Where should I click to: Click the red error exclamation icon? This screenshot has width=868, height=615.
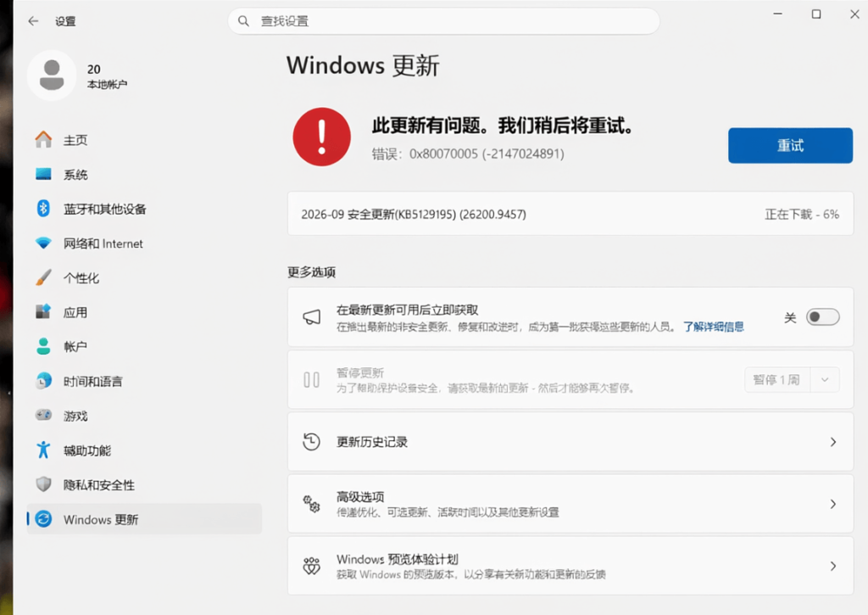(321, 137)
